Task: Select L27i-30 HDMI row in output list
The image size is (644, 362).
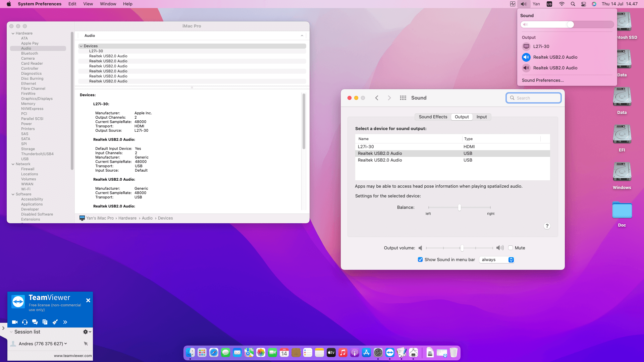Action: tap(452, 147)
